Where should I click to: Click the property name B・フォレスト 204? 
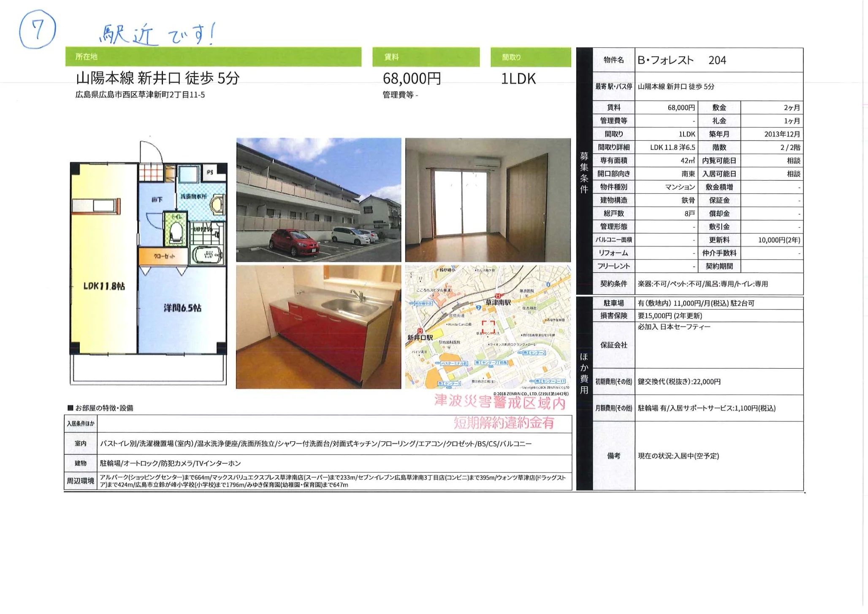pyautogui.click(x=681, y=60)
